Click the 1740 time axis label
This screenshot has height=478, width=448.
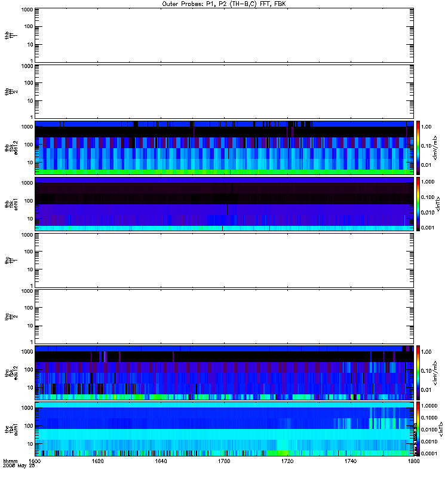(351, 461)
